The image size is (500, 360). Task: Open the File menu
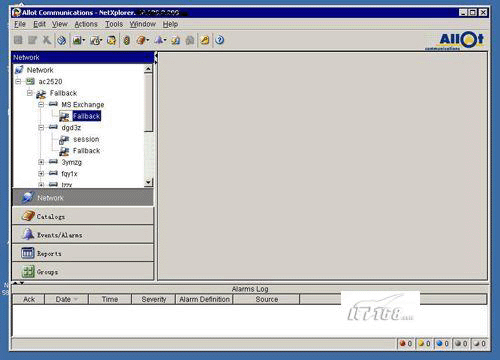tap(20, 24)
